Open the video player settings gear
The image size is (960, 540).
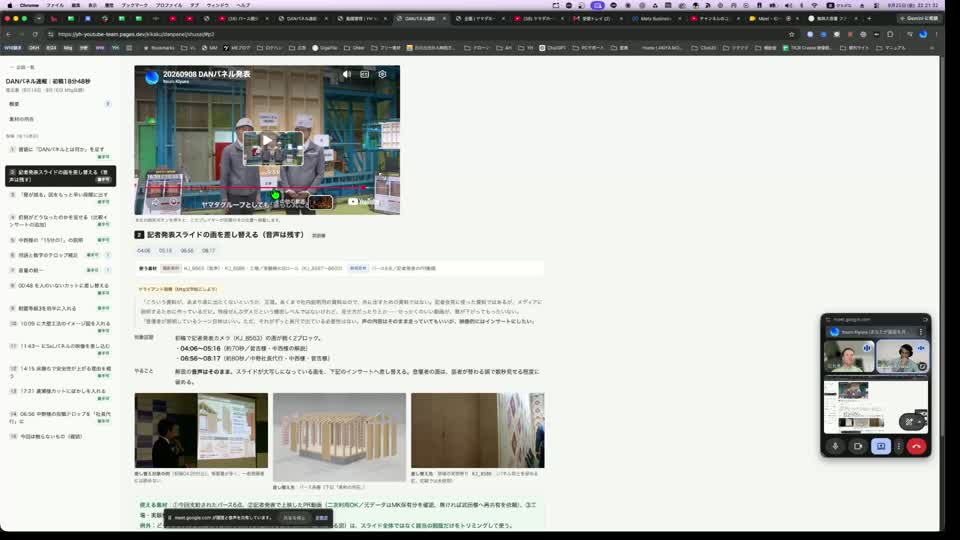382,74
